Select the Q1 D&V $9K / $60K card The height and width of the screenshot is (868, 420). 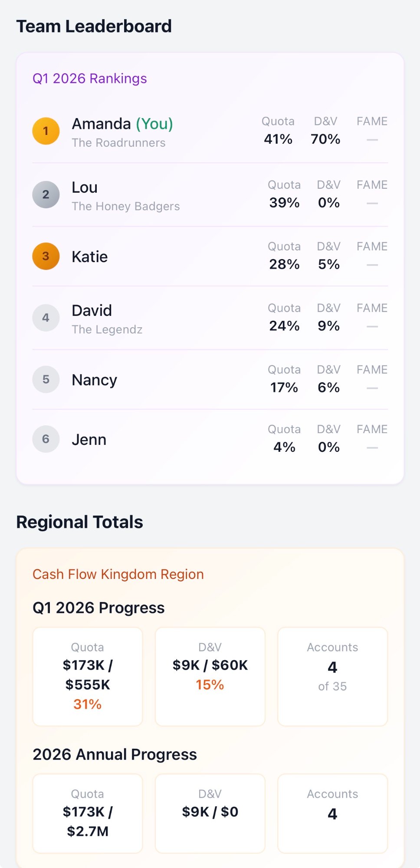210,677
